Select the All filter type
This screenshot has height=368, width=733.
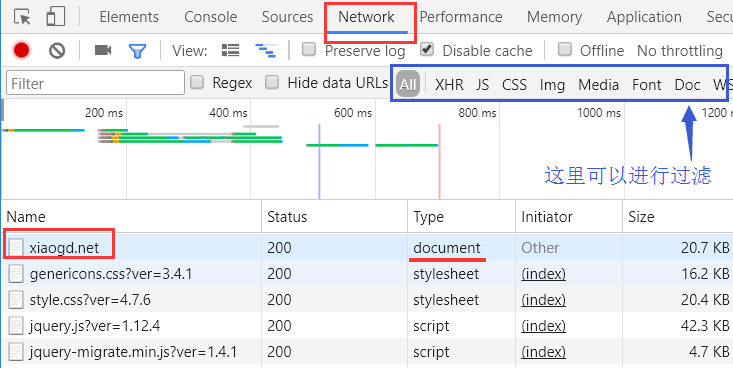click(408, 85)
